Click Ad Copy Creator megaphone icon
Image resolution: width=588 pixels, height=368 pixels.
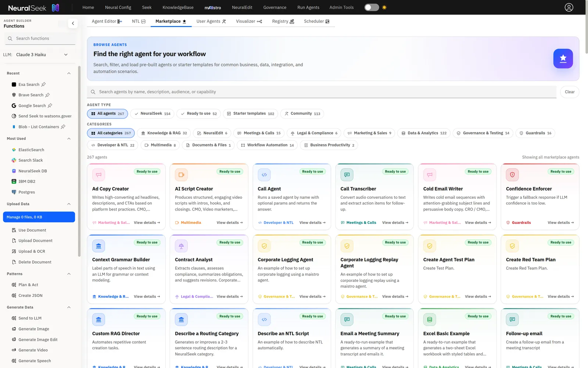pos(98,175)
